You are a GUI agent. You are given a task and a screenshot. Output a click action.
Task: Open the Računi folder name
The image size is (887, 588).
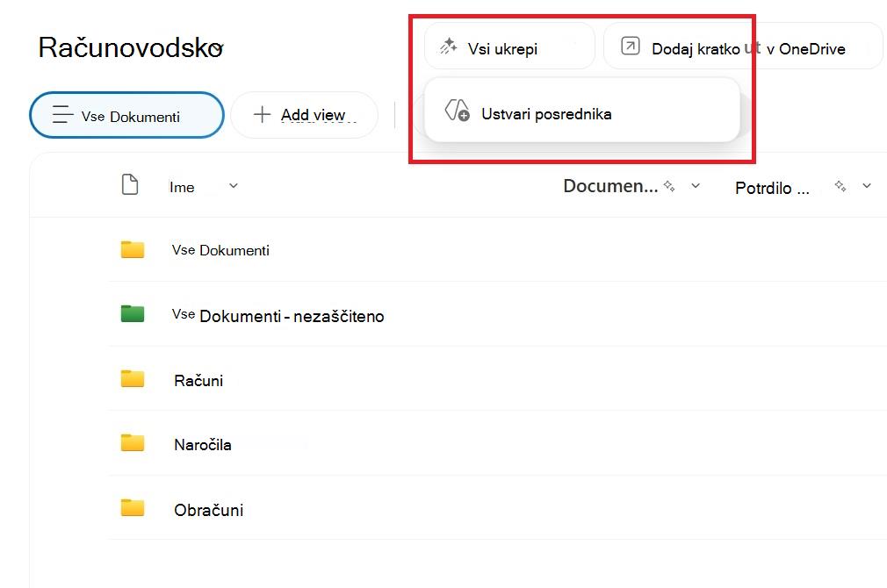[198, 381]
